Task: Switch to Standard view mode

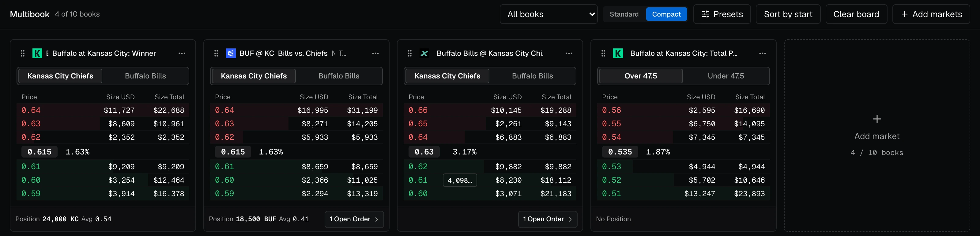Action: 624,14
